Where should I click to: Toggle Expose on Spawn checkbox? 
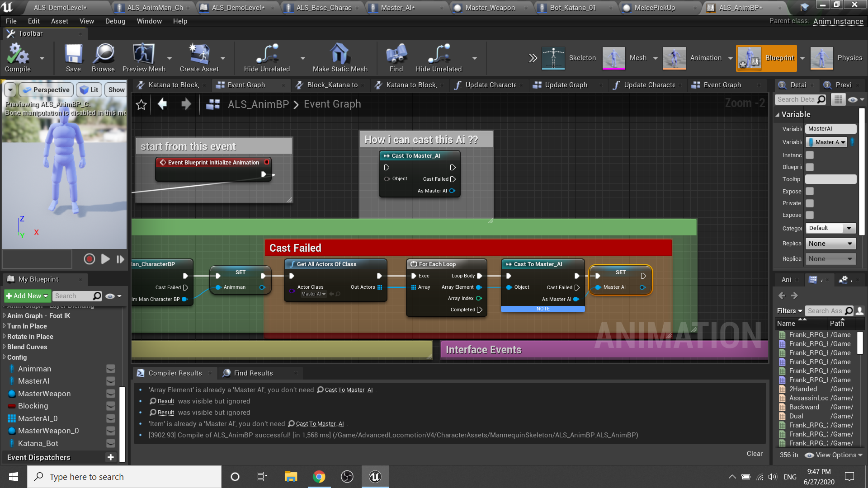810,191
